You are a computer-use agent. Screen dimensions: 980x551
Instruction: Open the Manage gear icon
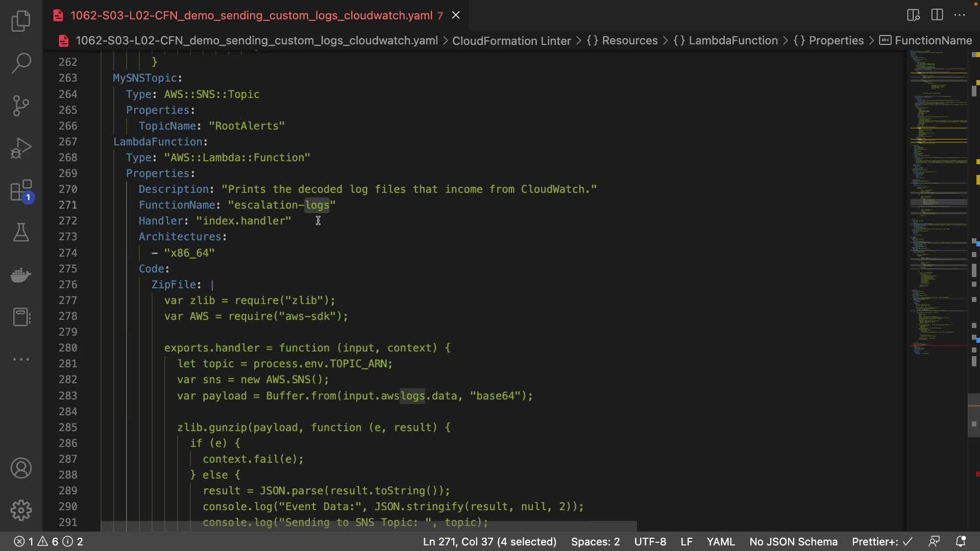21,510
